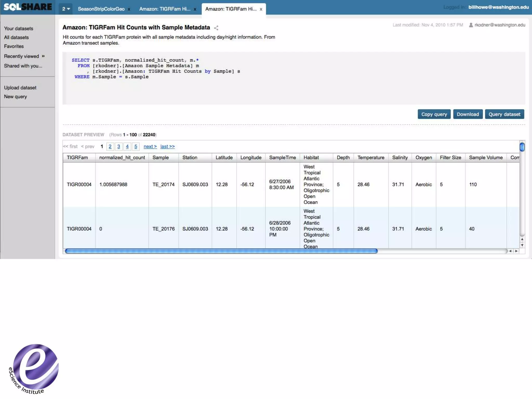Click horizontal scrollbar right arrow
The width and height of the screenshot is (532, 399).
coord(516,251)
